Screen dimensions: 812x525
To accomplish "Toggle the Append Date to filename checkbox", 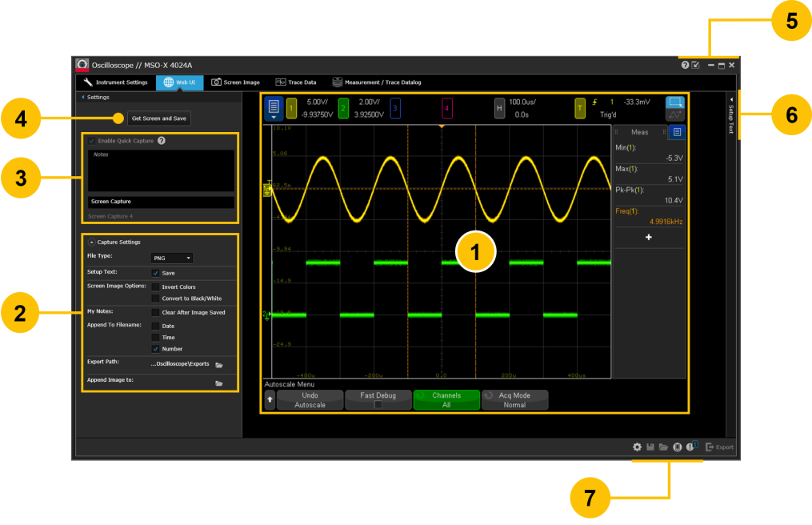I will (155, 326).
